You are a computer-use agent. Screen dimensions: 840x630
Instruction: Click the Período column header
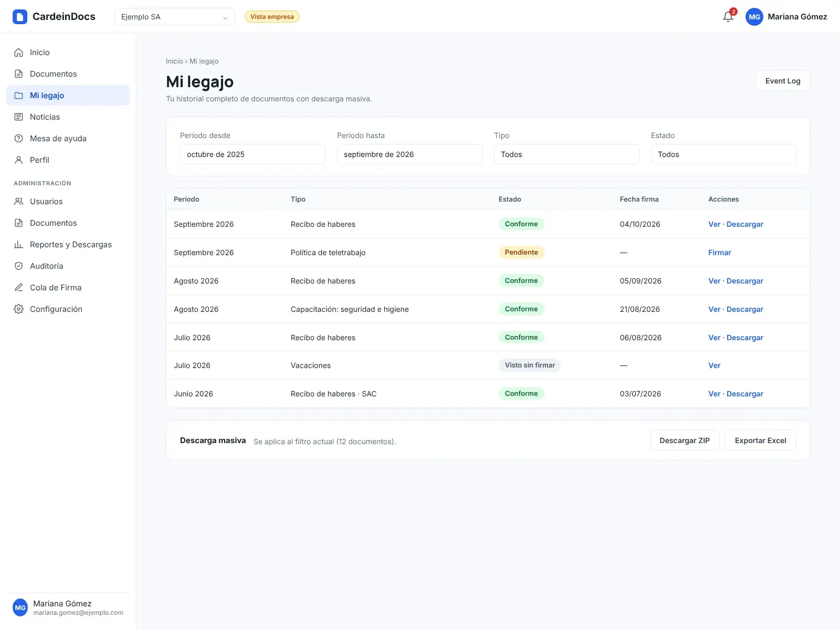coord(186,199)
